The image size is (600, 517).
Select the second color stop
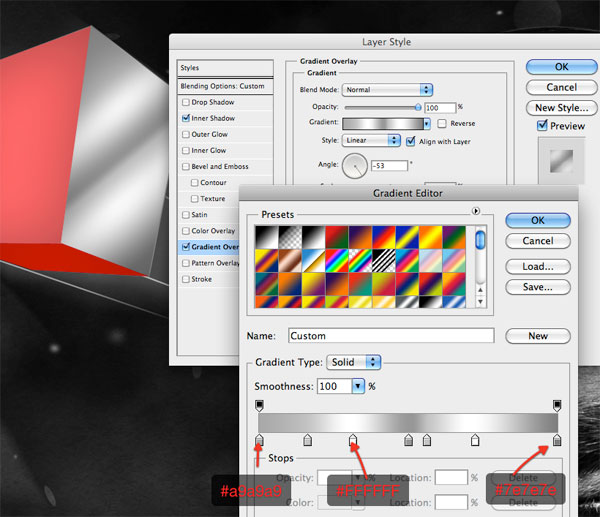pyautogui.click(x=307, y=440)
